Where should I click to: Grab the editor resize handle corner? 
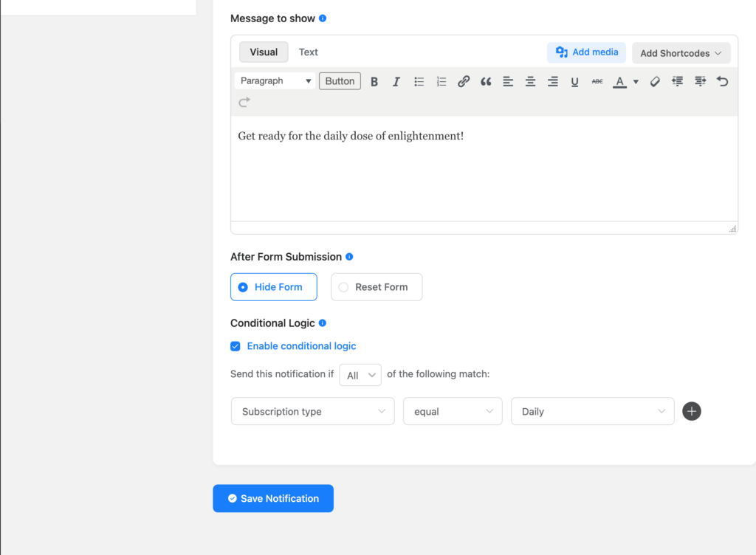click(733, 229)
